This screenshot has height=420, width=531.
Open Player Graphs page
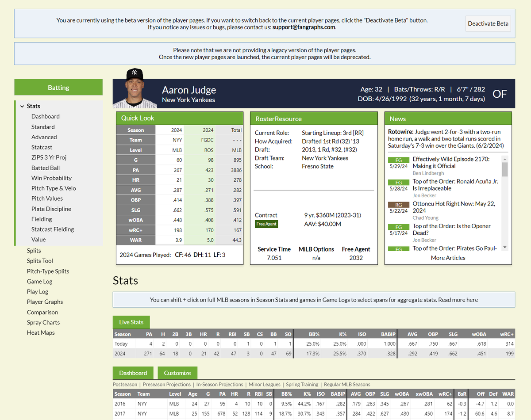coord(45,302)
